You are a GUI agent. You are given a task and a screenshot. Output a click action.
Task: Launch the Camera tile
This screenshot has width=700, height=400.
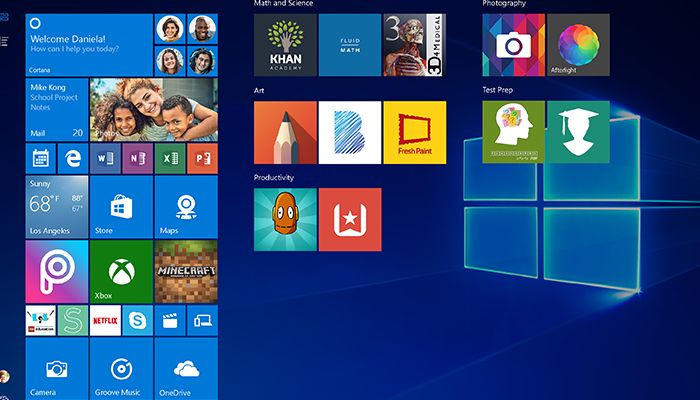coord(57,369)
